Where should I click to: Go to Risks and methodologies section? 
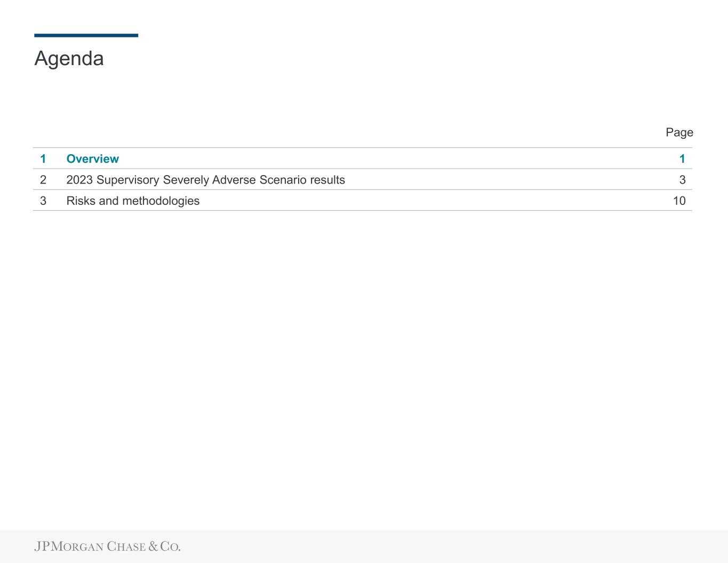coord(133,201)
